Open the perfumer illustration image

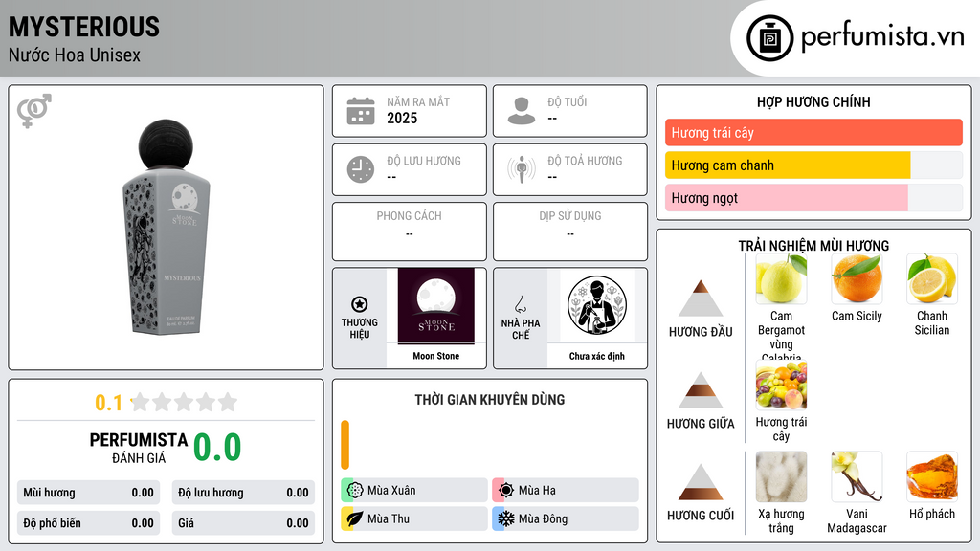coord(597,305)
